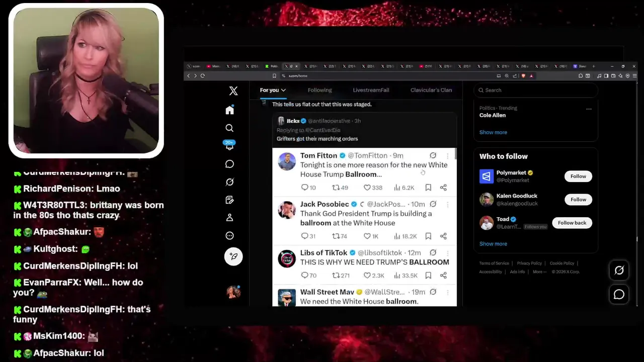
Task: Go to Home in X sidebar
Action: click(x=229, y=110)
